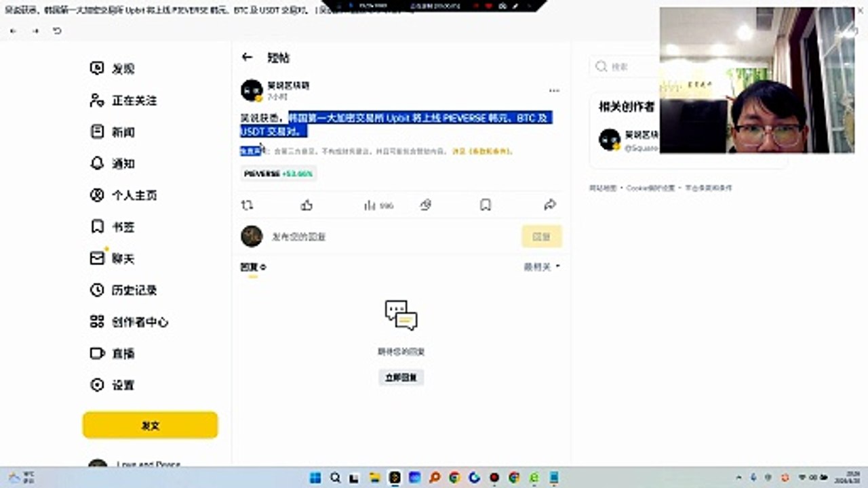This screenshot has width=868, height=488.
Task: Repost this post with the repost icon
Action: point(248,205)
